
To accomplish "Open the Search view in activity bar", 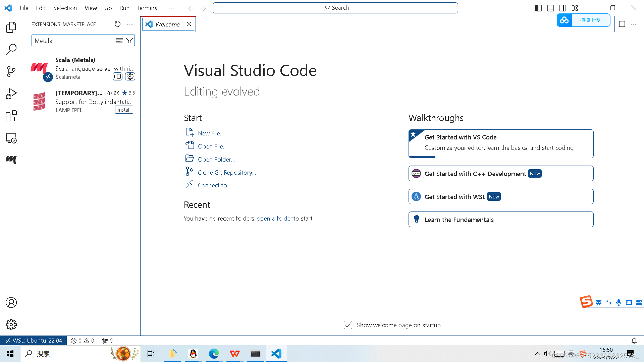I will 11,49.
